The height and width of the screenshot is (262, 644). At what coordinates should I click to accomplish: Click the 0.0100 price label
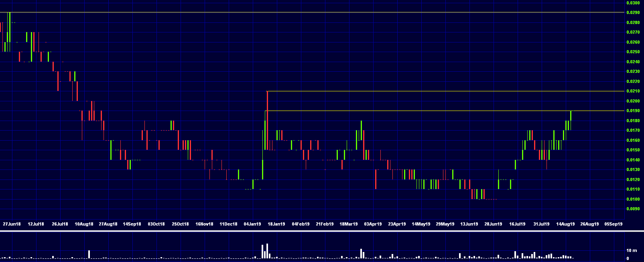click(x=633, y=199)
